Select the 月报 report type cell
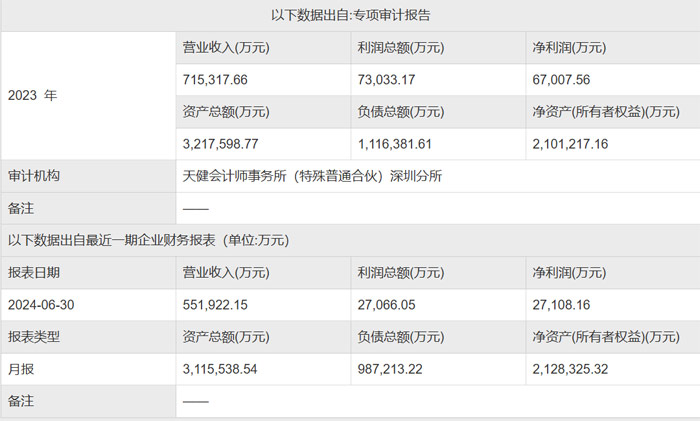 tap(21, 369)
